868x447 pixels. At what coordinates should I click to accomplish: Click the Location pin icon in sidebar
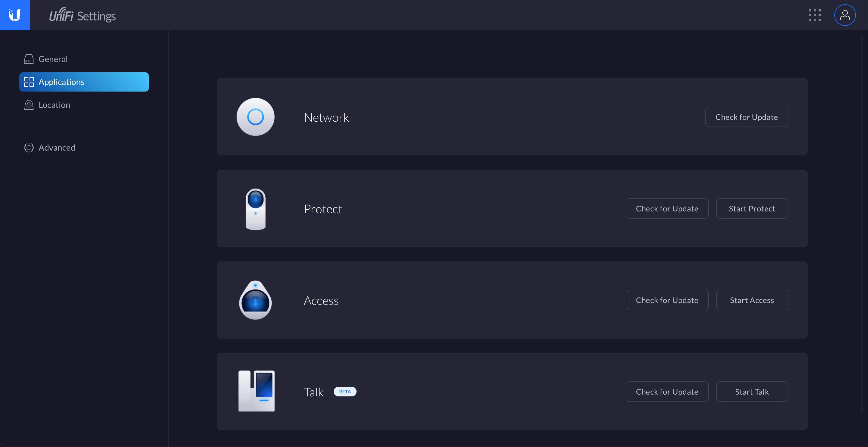point(29,105)
